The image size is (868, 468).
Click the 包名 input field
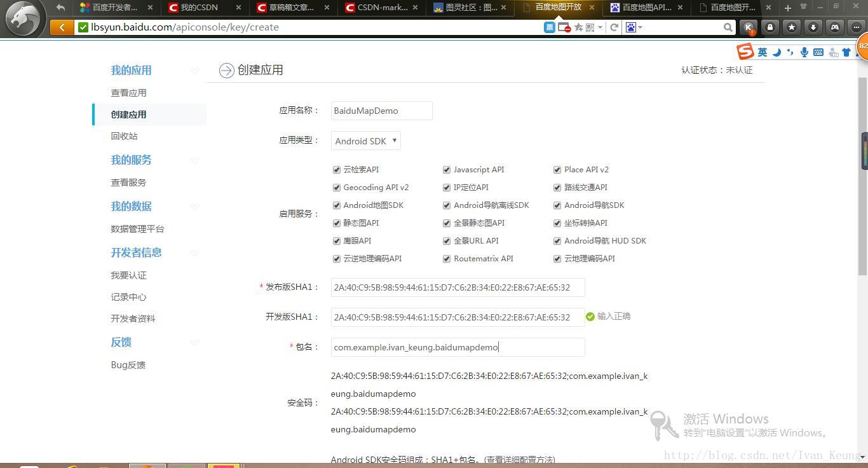coord(458,347)
